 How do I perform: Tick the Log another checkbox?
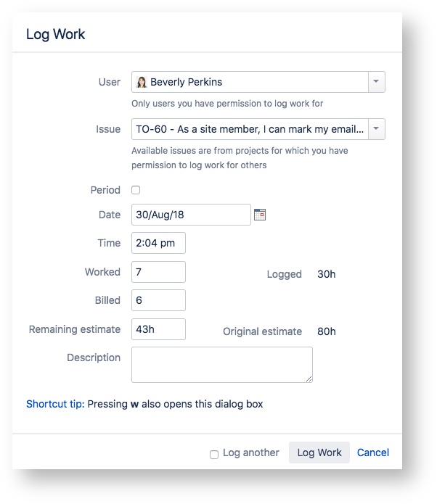[214, 454]
